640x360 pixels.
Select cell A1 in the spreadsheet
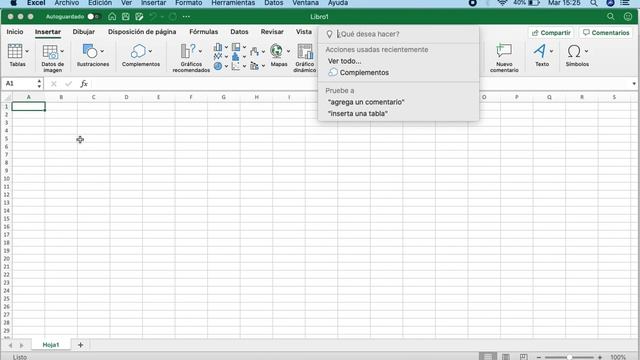pyautogui.click(x=29, y=107)
